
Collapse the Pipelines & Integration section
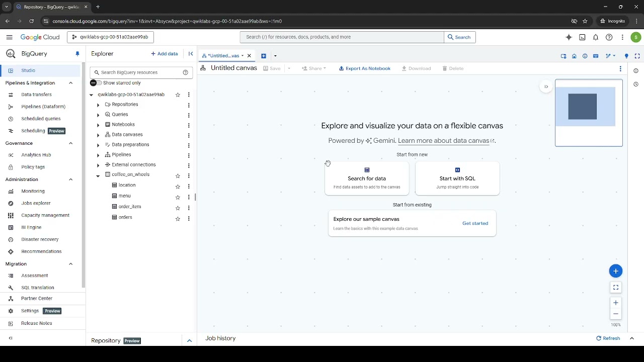point(70,83)
